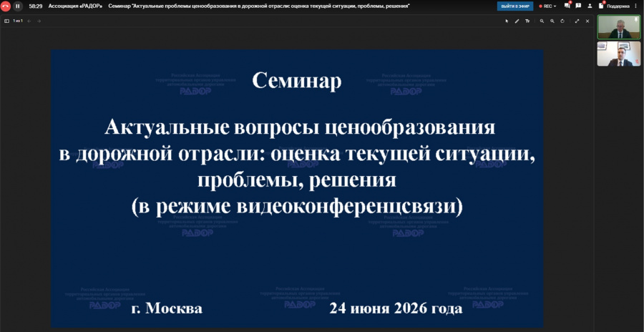Click '(в режиме видеоконференцсвязи)' line on slide
The width and height of the screenshot is (644, 332).
click(297, 207)
